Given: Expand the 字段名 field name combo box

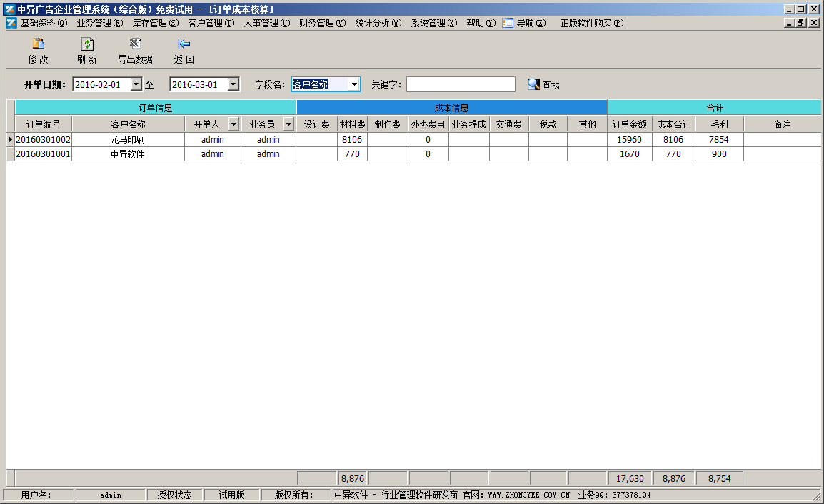Looking at the screenshot, I should coord(354,84).
